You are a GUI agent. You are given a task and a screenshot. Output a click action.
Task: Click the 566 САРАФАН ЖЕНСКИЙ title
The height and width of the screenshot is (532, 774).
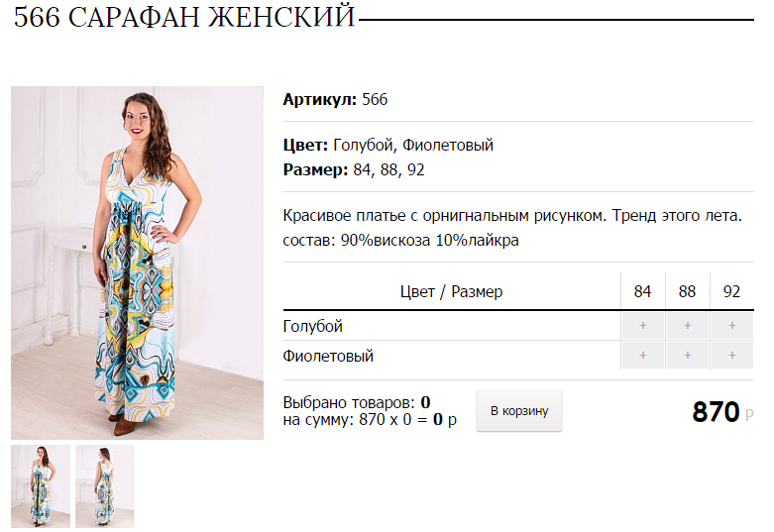(x=184, y=17)
